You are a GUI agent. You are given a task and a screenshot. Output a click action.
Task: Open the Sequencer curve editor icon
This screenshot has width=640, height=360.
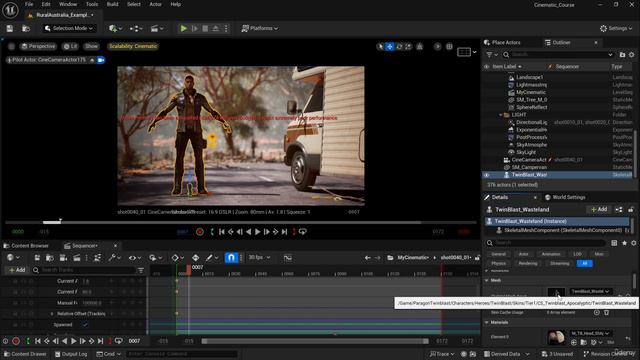tap(288, 258)
